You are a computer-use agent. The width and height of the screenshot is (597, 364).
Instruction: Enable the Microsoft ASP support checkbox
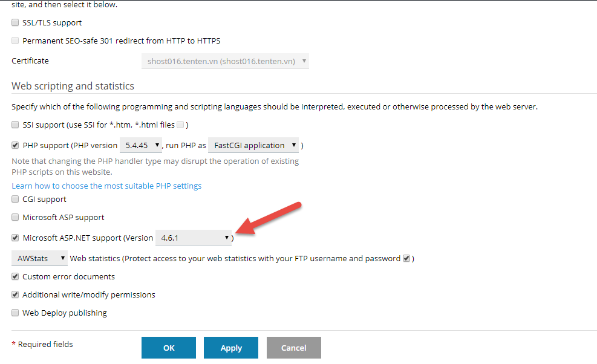[15, 217]
